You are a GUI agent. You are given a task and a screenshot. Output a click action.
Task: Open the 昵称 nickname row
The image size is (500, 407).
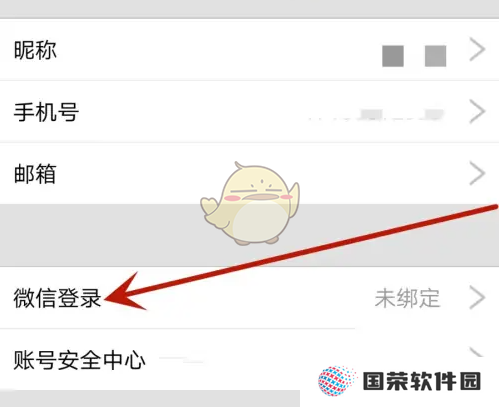click(x=249, y=50)
